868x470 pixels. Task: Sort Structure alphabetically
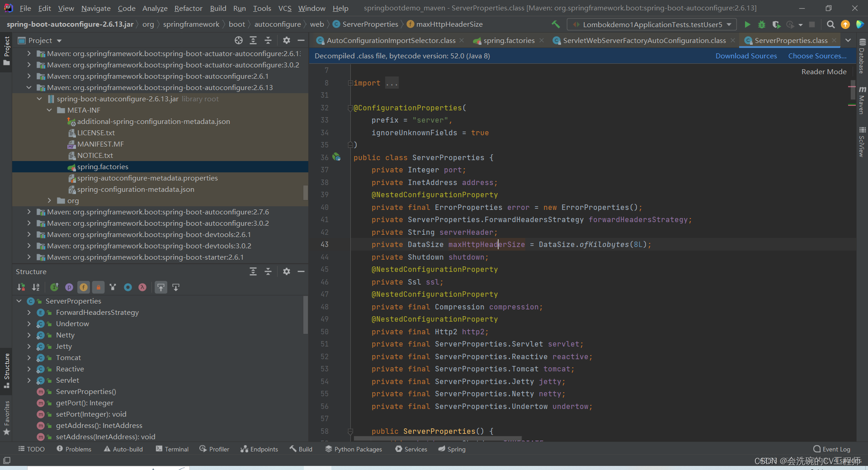[x=36, y=287]
